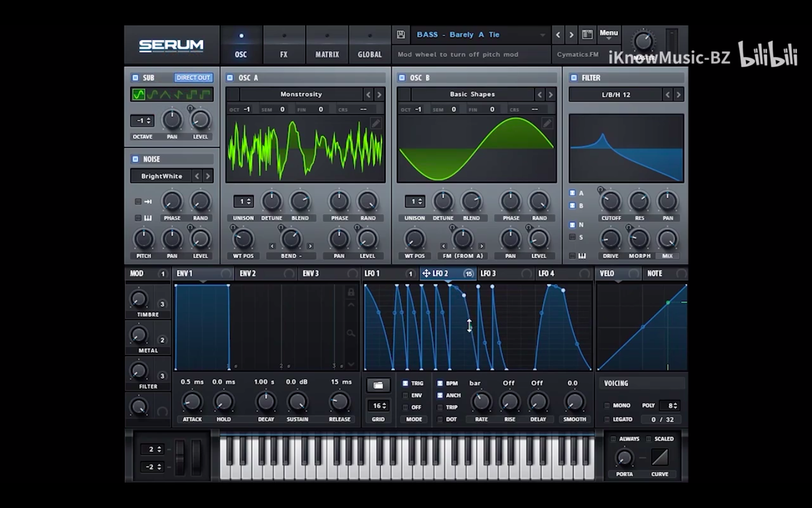Disable OSC A with its power switch
This screenshot has height=508, width=812.
[x=230, y=78]
